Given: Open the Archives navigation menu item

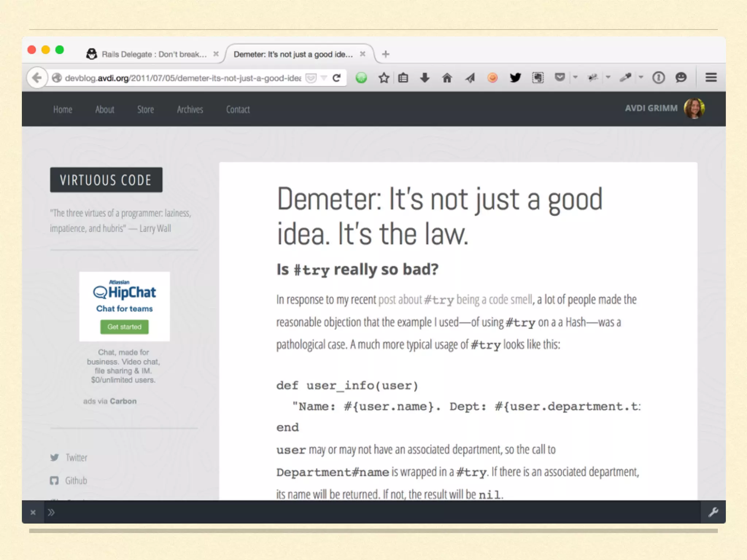Looking at the screenshot, I should pyautogui.click(x=190, y=109).
